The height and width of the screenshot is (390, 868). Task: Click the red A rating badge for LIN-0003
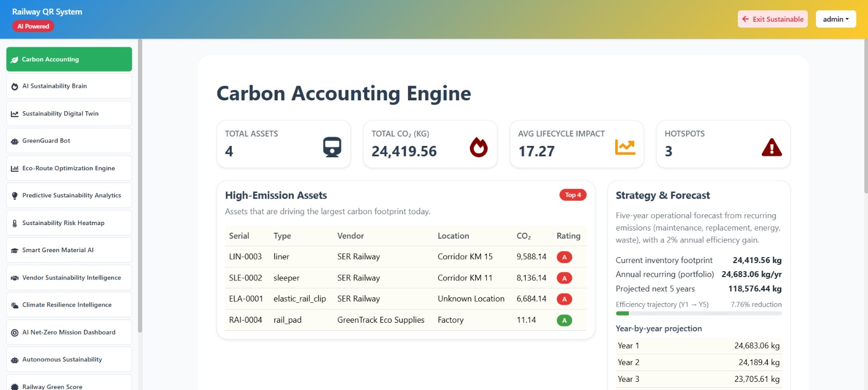(x=564, y=257)
